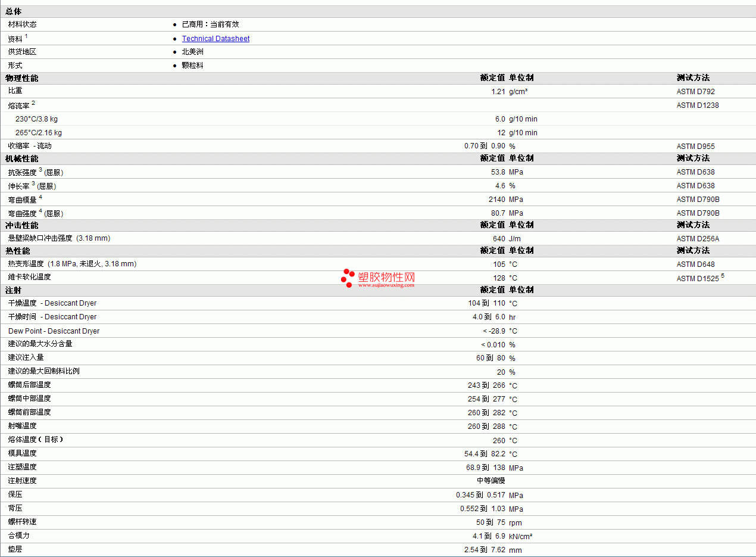Select the < 0.010 moisture content value
Screen dimensions: 756x557
click(493, 345)
